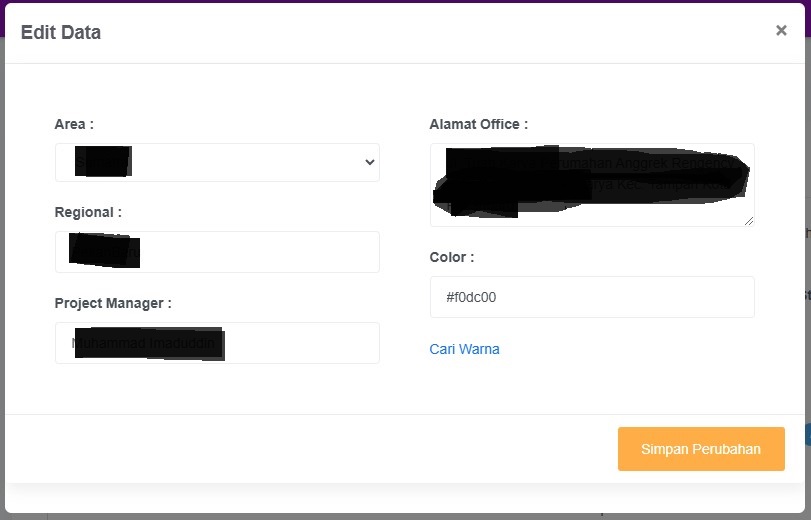Click empty footer area beside Simpan Perubahan
The width and height of the screenshot is (811, 520).
pyautogui.click(x=300, y=449)
